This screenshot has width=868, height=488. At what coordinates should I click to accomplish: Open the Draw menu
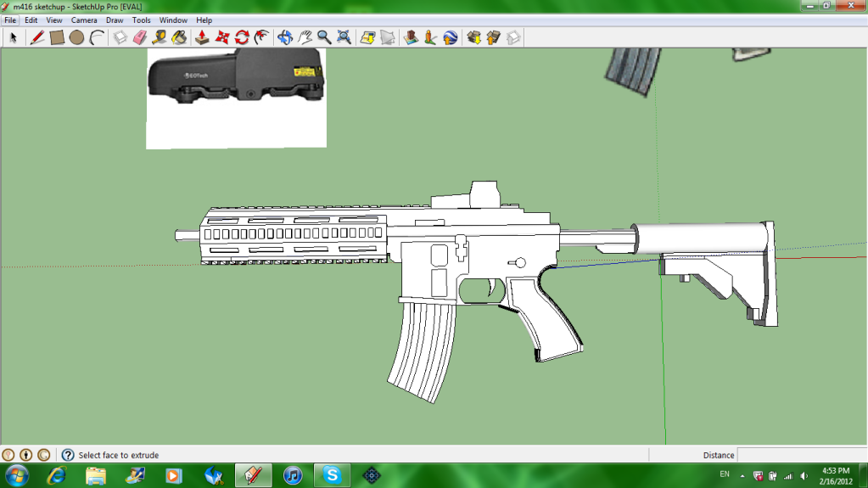pos(115,20)
